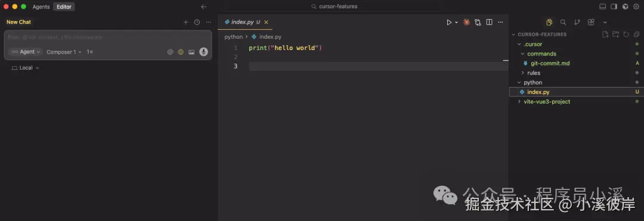Collapse all folders in explorer

[636, 35]
